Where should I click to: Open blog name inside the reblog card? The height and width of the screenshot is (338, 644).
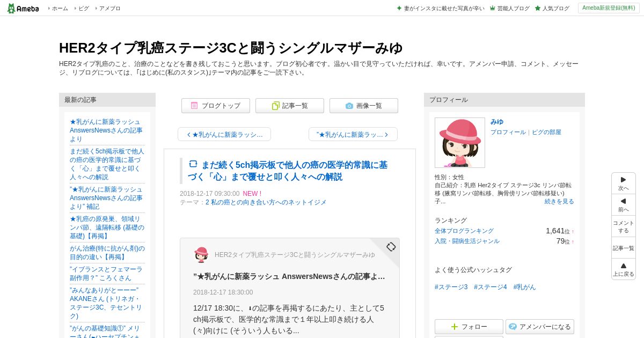click(x=295, y=255)
